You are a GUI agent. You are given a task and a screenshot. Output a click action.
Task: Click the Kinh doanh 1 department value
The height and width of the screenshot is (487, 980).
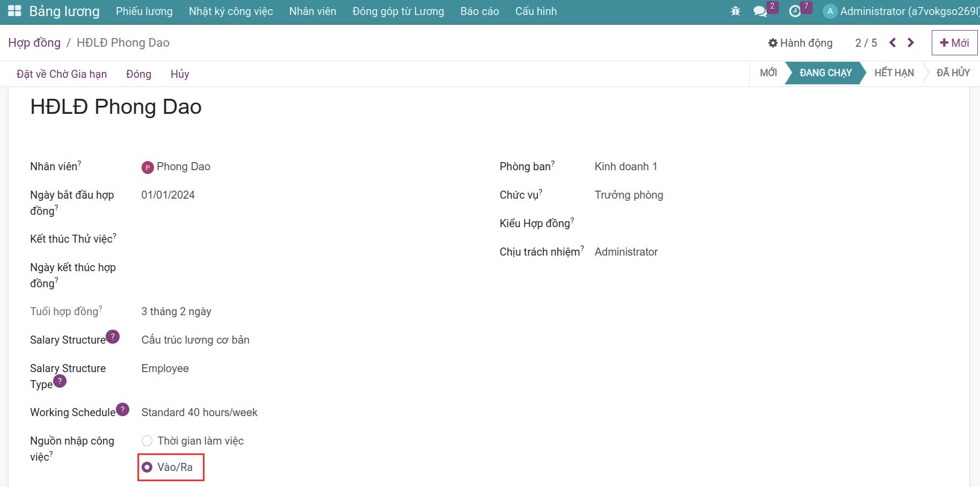[625, 166]
